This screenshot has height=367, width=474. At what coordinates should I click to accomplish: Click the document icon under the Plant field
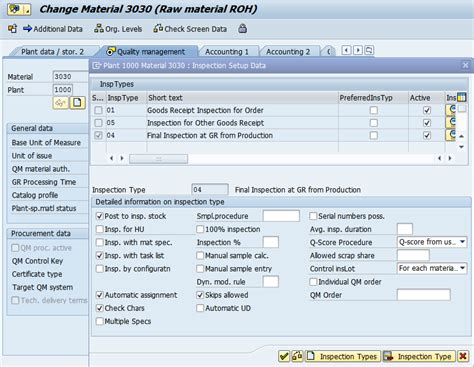77,103
